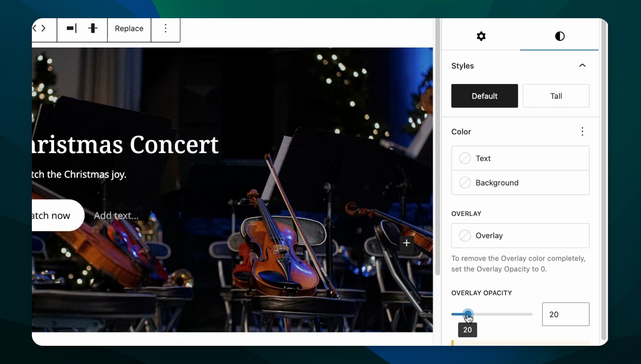
Task: Click the Replace button in toolbar
Action: click(129, 29)
